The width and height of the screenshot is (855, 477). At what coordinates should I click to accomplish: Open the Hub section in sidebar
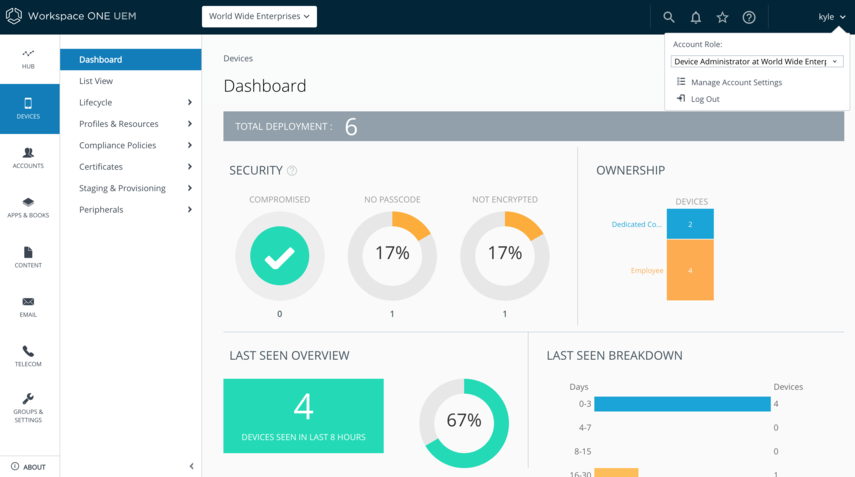click(x=28, y=59)
